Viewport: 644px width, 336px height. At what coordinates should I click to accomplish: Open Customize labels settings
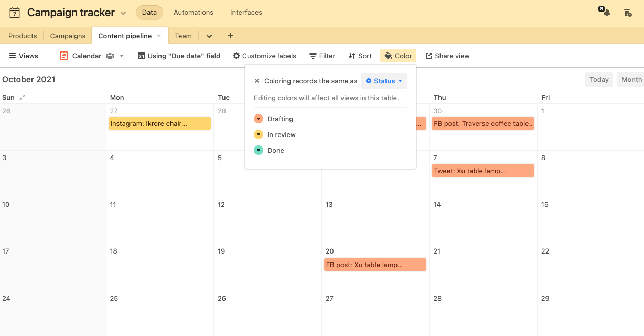[x=264, y=56]
